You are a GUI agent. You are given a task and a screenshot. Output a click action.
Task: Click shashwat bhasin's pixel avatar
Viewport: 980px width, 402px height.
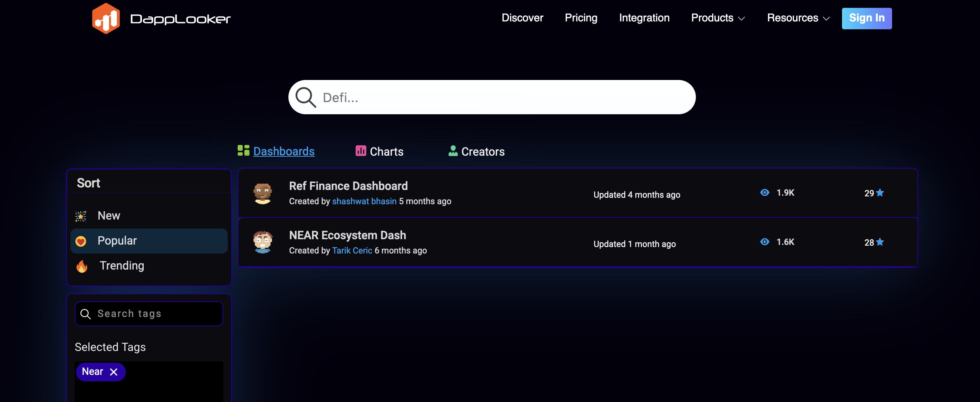pos(262,194)
